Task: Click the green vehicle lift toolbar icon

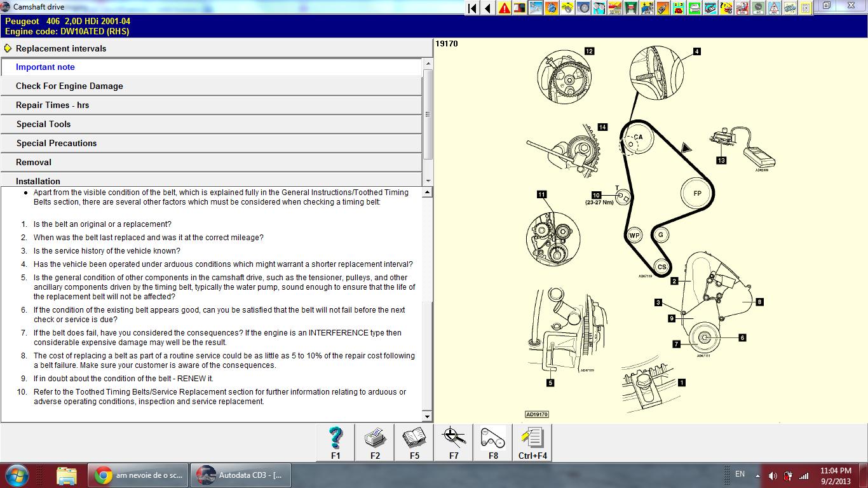Action: tap(631, 8)
